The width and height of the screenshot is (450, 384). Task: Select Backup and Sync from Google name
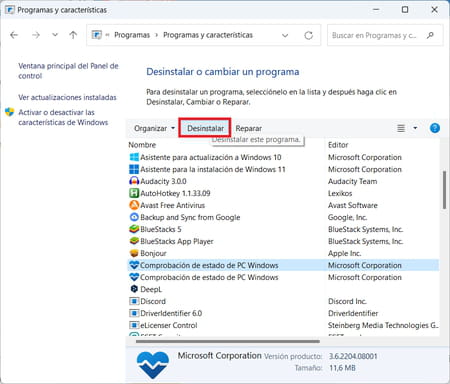tap(190, 217)
